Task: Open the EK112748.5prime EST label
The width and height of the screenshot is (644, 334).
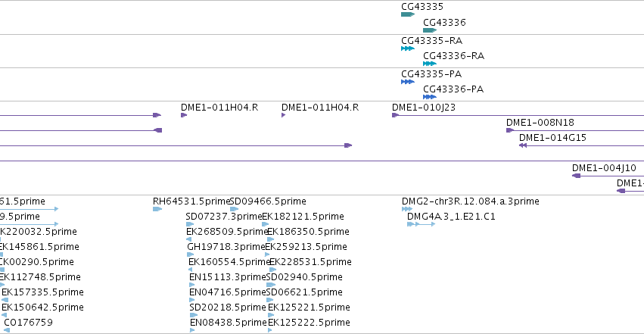Action: click(x=39, y=277)
